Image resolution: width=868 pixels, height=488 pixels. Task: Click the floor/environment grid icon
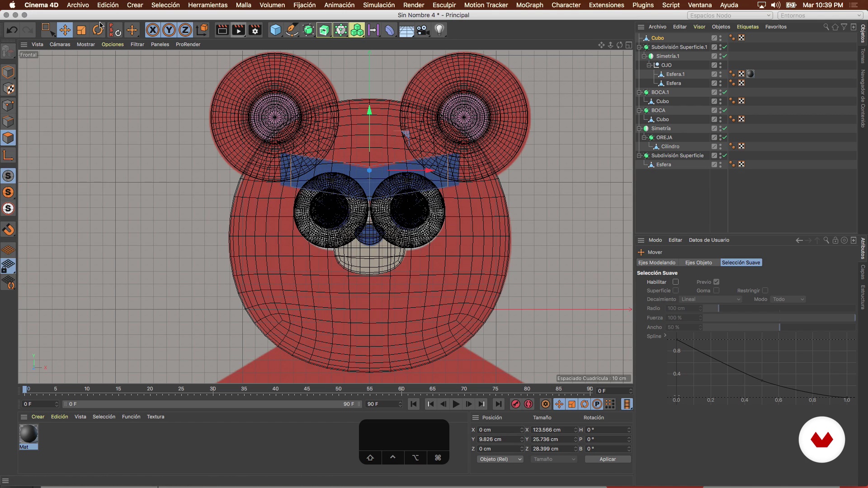406,30
